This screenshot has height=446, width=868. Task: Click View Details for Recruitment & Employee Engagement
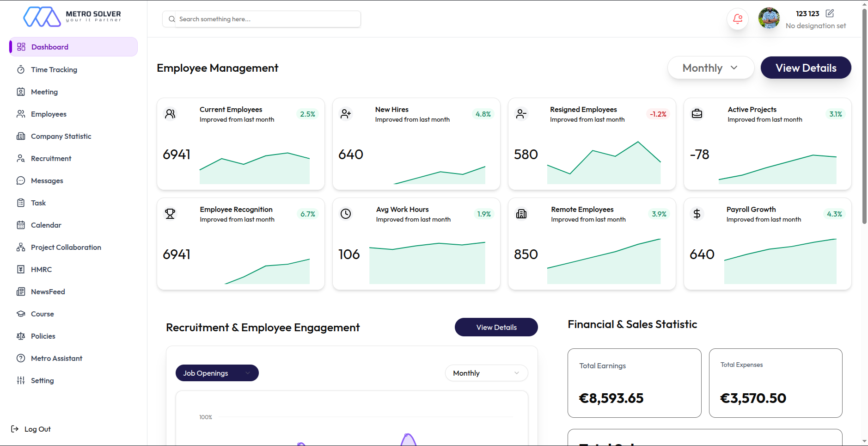pyautogui.click(x=496, y=327)
